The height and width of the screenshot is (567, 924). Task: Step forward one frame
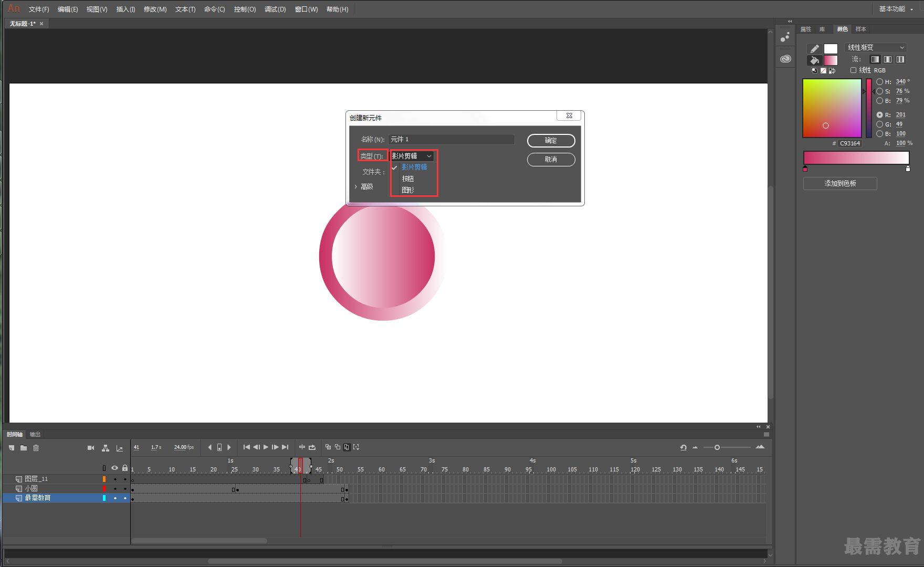275,447
